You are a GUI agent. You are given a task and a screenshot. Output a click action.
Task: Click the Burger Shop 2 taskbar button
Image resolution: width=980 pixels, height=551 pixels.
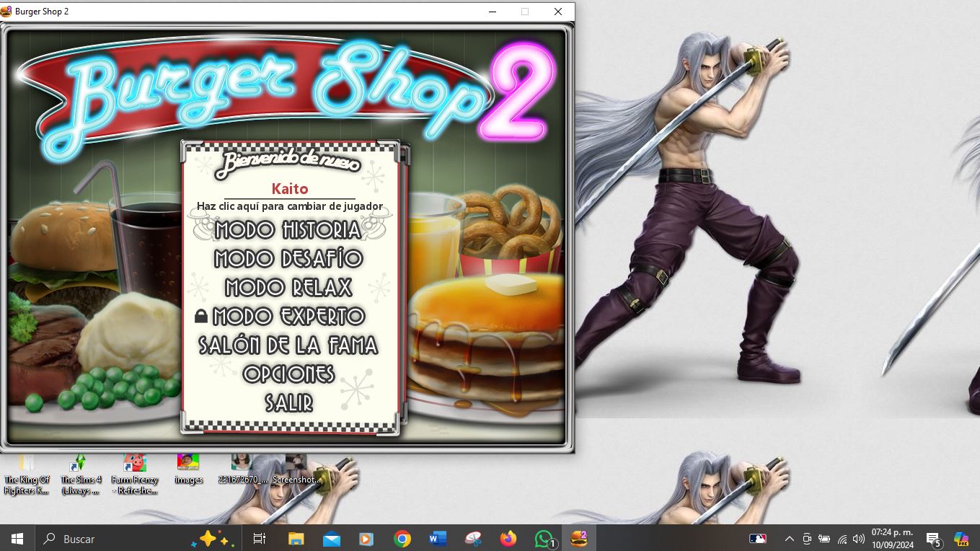[579, 539]
